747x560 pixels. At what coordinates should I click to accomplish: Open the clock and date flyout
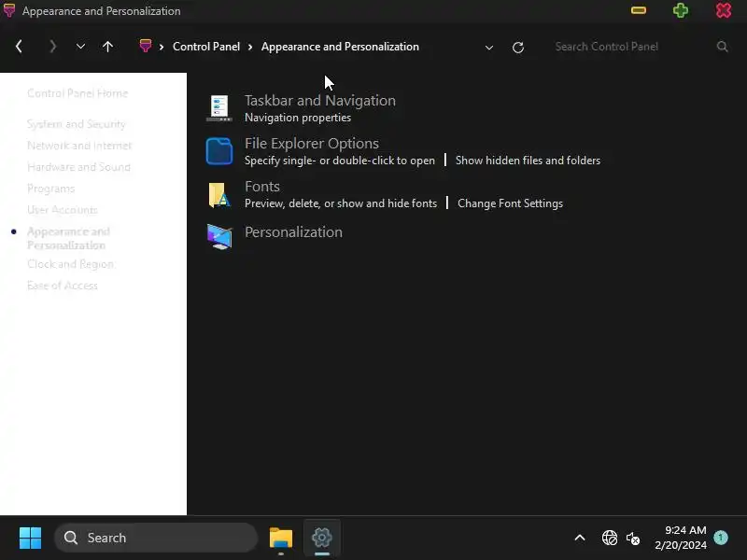681,538
